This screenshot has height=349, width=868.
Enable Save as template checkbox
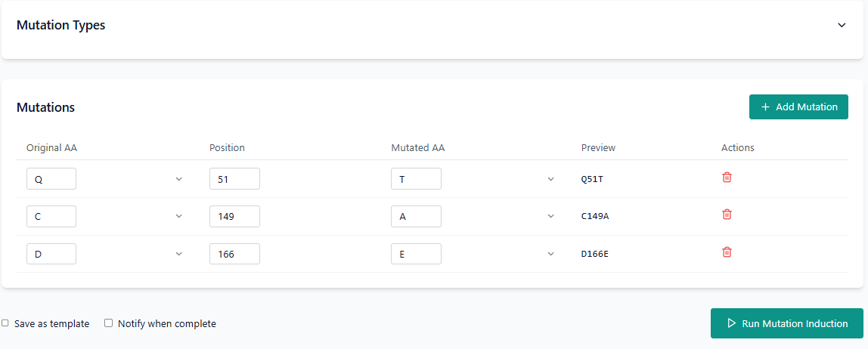click(x=5, y=323)
